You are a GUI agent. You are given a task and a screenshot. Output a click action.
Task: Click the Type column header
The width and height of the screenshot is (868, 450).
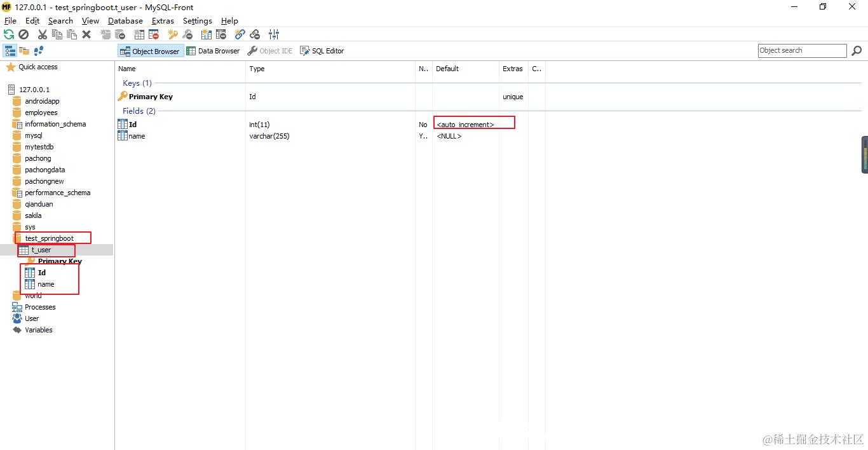(330, 69)
